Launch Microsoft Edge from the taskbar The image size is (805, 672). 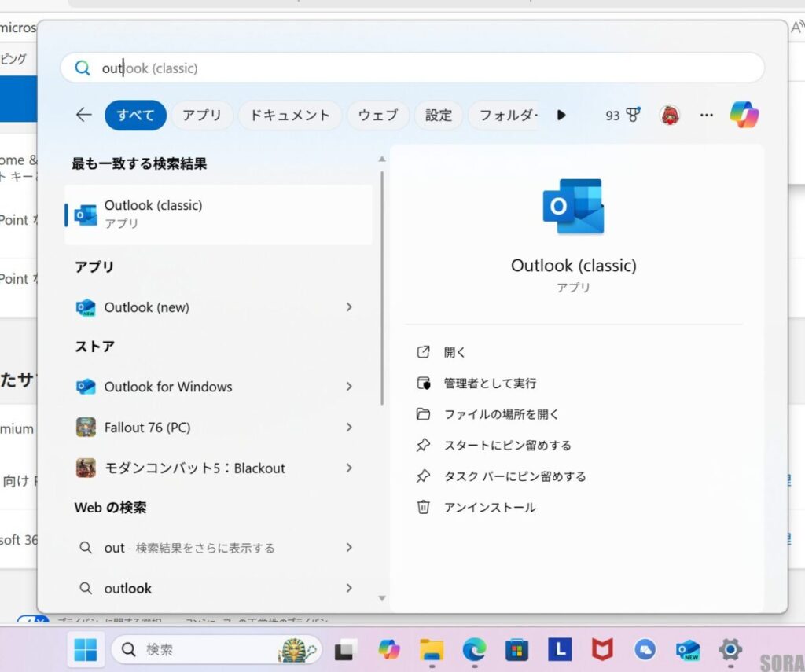(x=474, y=649)
